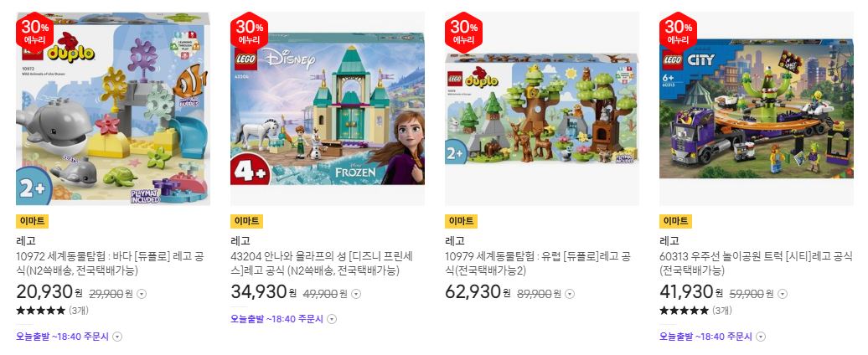Expand shipping info under the 34,930원 product

pyautogui.click(x=332, y=318)
